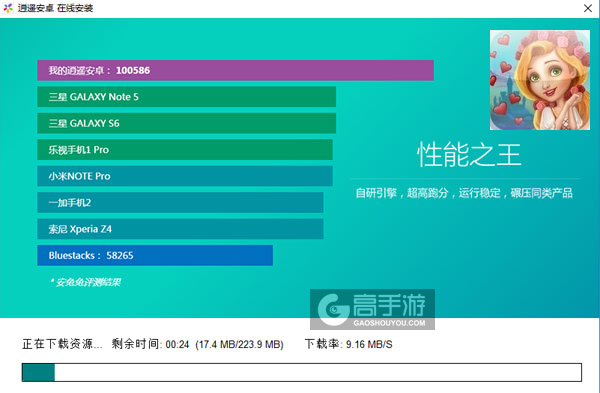Click the download progress bar
This screenshot has width=600, height=393.
click(x=302, y=372)
